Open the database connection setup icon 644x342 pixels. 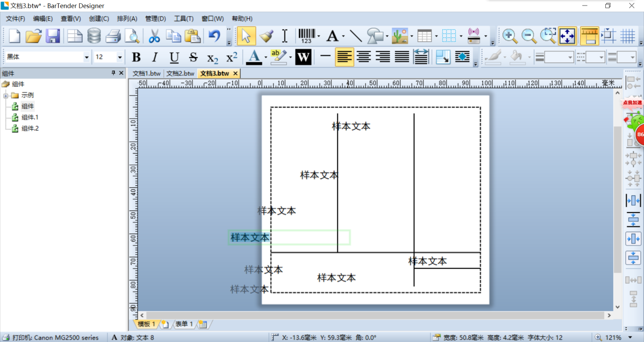[94, 36]
